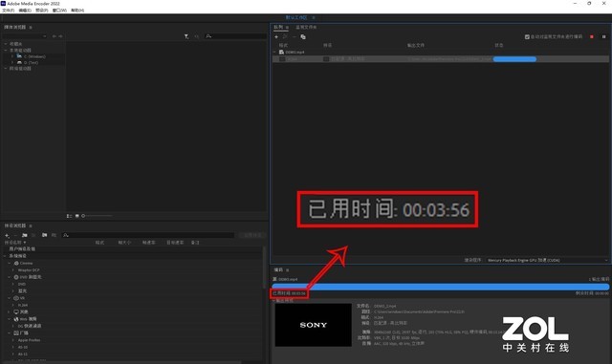
Task: Click the SONY output preview thumbnail
Action: [314, 325]
